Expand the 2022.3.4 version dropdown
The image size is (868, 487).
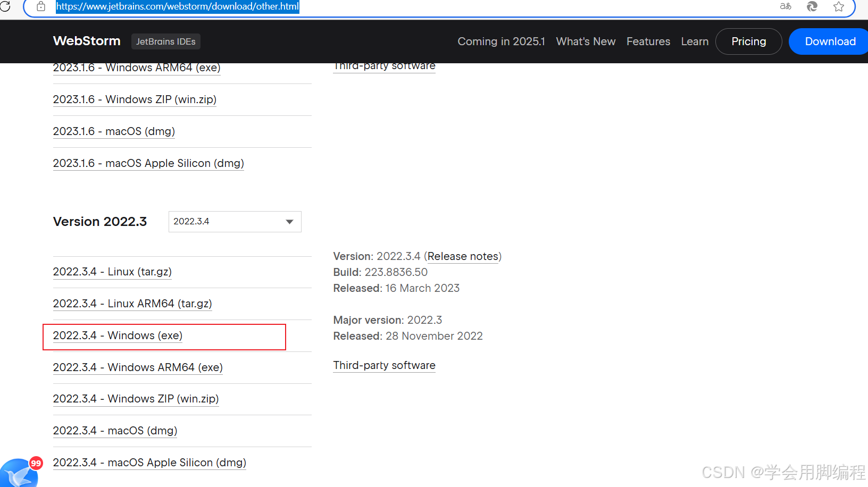(x=235, y=222)
